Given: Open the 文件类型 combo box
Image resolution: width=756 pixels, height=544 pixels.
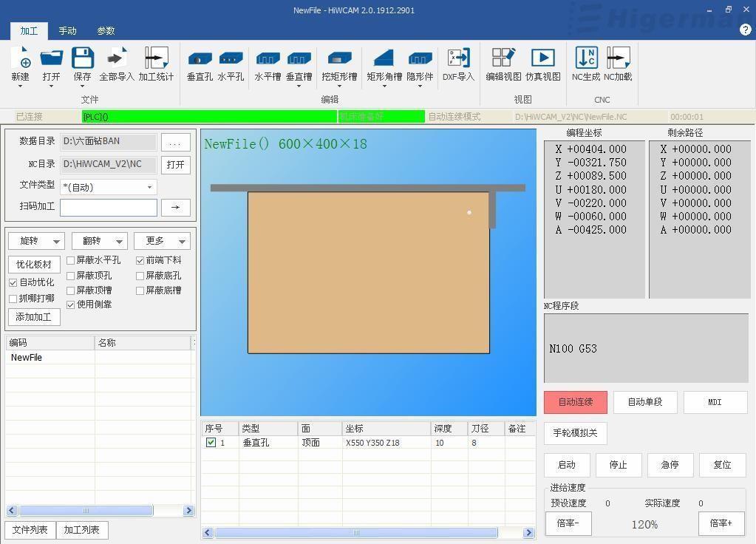Looking at the screenshot, I should [109, 187].
